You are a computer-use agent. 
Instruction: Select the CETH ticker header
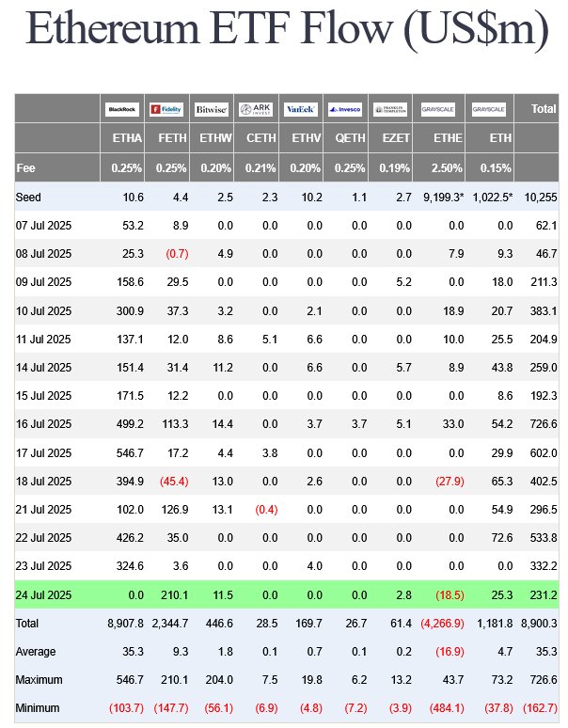point(261,138)
